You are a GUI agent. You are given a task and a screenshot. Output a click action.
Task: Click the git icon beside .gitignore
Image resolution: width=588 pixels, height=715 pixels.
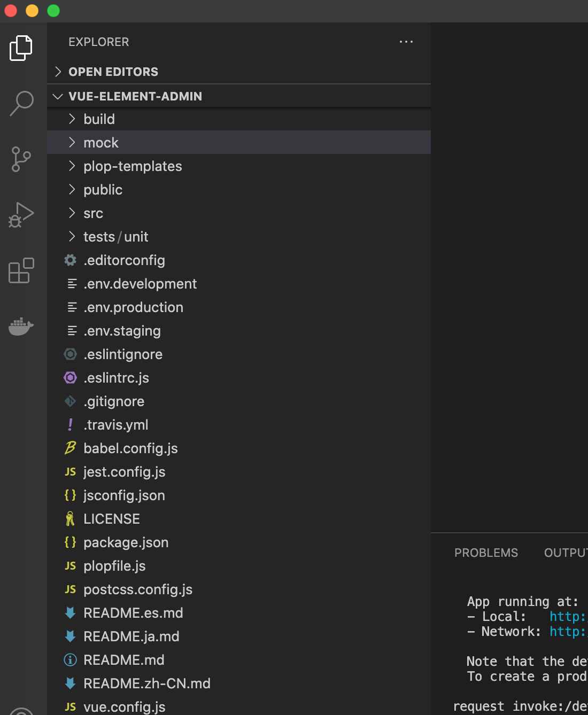click(x=71, y=401)
